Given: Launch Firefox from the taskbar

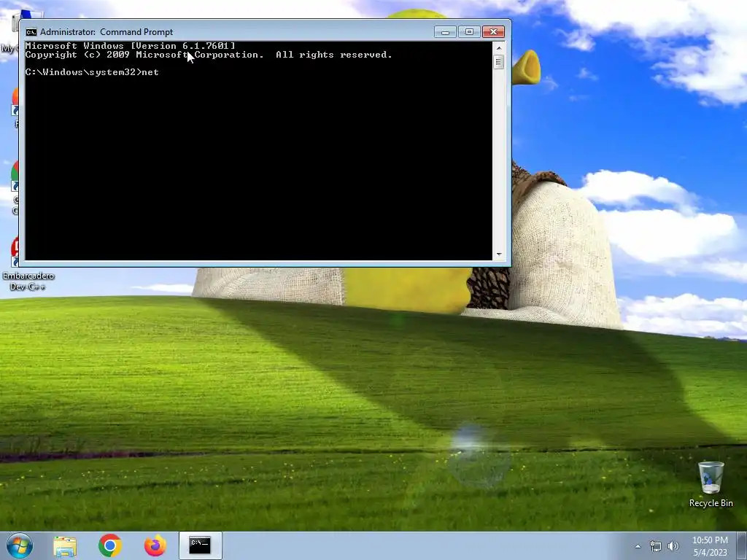Looking at the screenshot, I should [155, 545].
